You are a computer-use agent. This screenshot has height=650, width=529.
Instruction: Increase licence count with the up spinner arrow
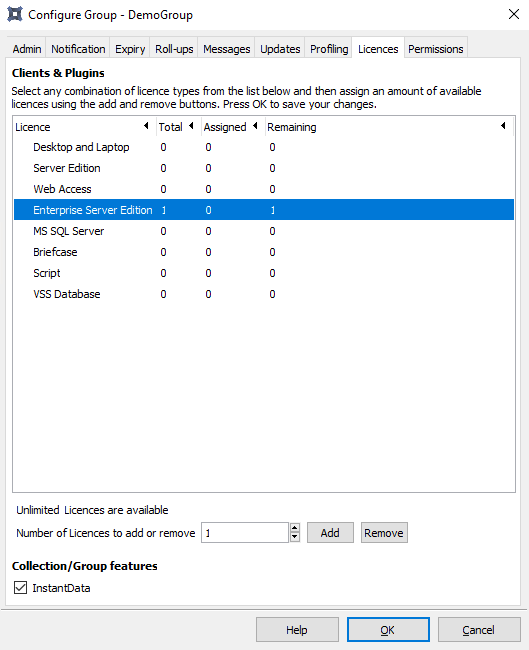pos(295,528)
